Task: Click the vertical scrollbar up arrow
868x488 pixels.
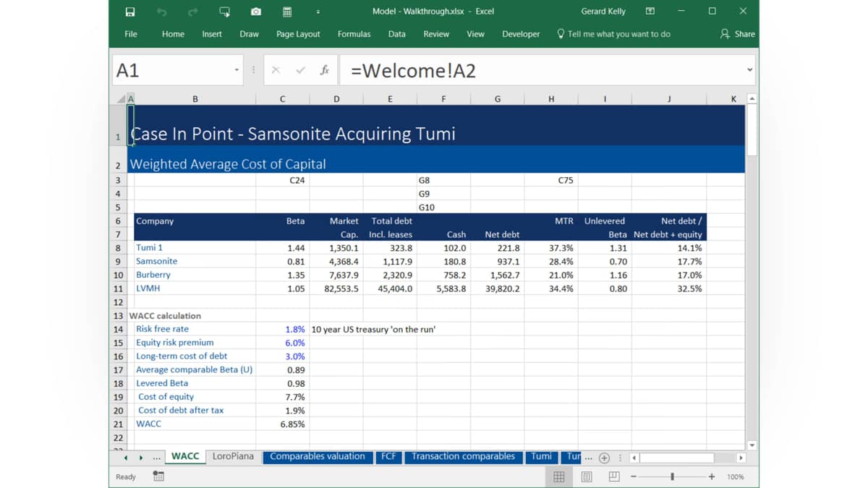Action: pyautogui.click(x=752, y=98)
